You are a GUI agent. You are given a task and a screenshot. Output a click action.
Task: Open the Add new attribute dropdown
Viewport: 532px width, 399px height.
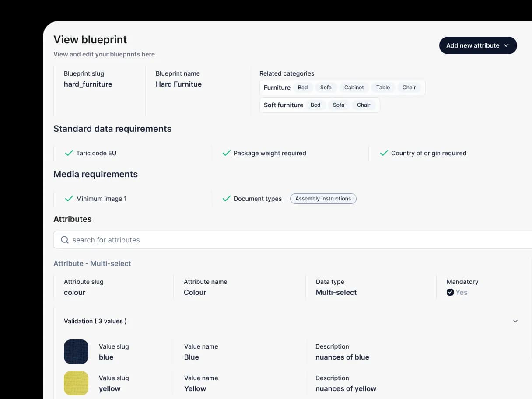(478, 45)
